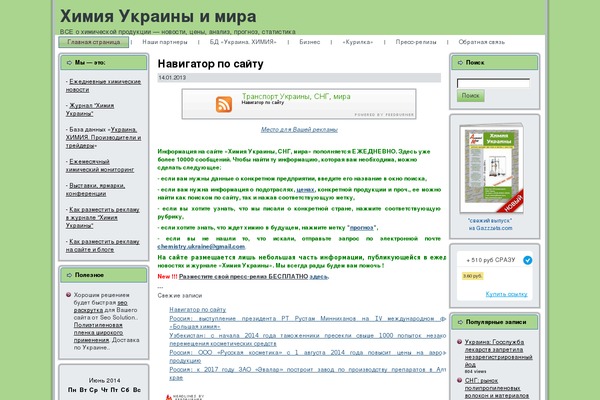600x400 pixels.
Task: Open Ежедневные химические новости link
Action: pyautogui.click(x=103, y=86)
